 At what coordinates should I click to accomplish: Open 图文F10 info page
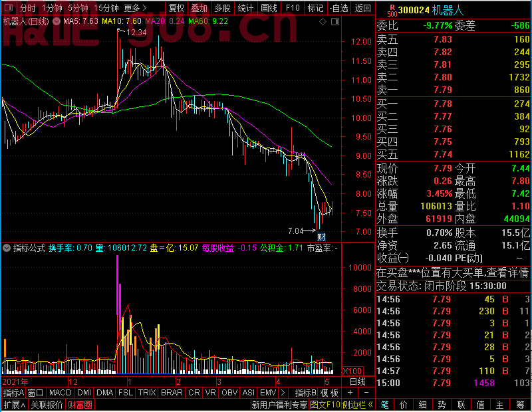(x=325, y=405)
